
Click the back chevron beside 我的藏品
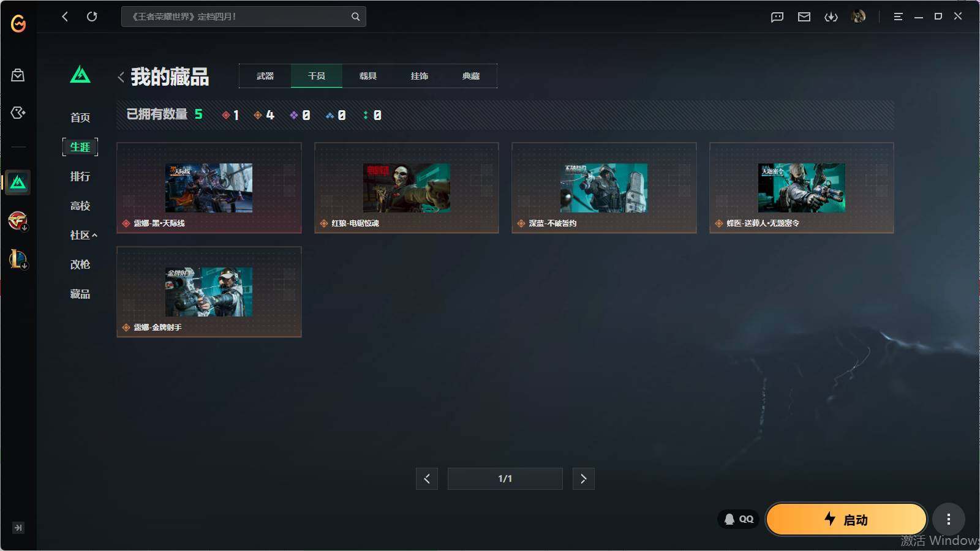[121, 77]
